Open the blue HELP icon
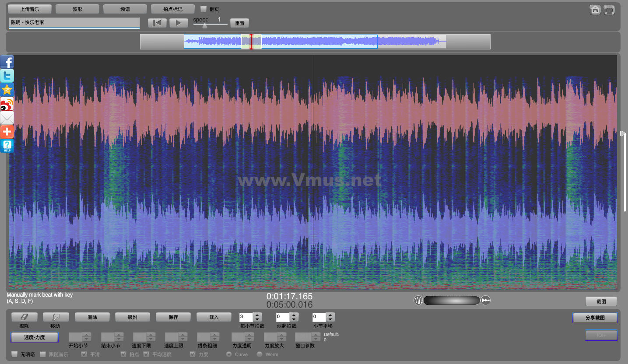 tap(7, 146)
